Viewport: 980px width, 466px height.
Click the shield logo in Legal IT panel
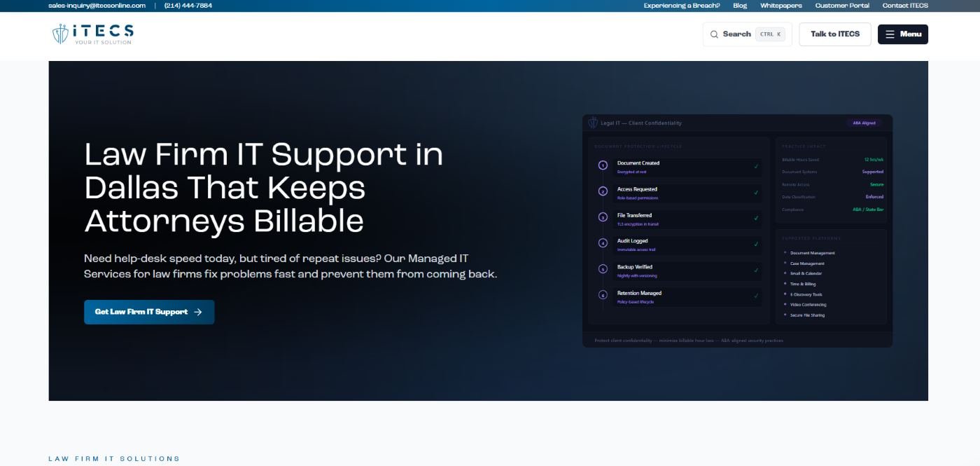click(x=593, y=123)
